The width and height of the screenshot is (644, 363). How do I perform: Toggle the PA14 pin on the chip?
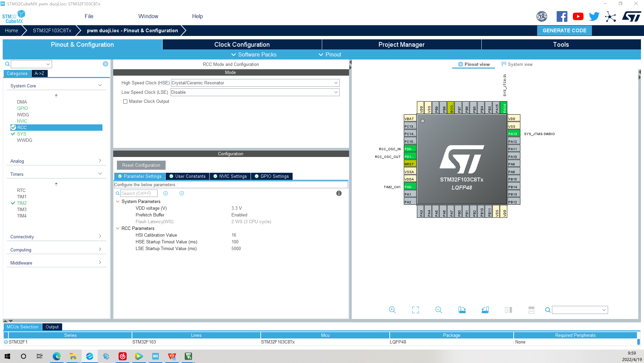pyautogui.click(x=503, y=108)
